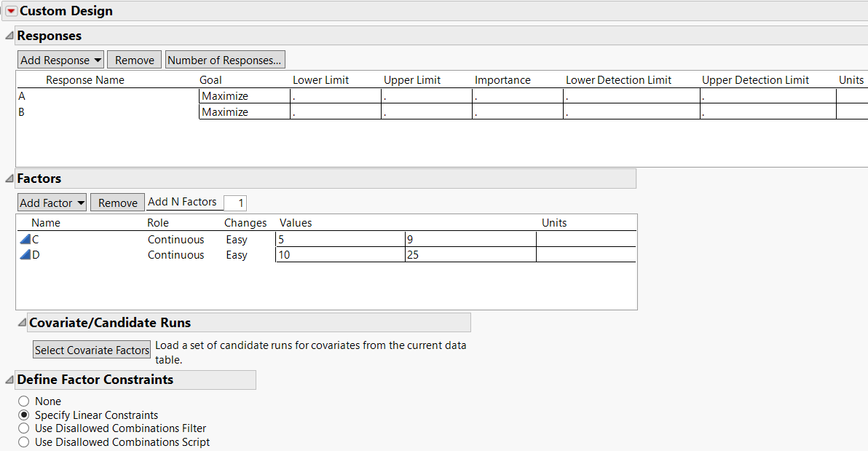The image size is (868, 451).
Task: Open the Add Factor dropdown
Action: point(51,202)
